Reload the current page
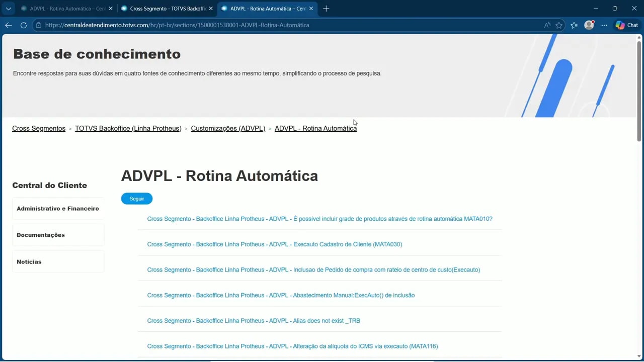The width and height of the screenshot is (644, 362). (23, 25)
